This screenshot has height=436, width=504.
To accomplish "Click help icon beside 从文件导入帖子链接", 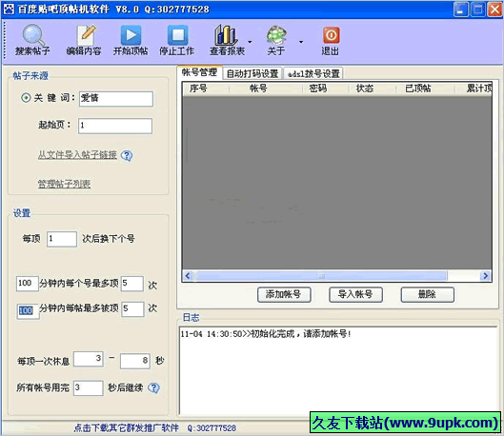I will coord(127,156).
